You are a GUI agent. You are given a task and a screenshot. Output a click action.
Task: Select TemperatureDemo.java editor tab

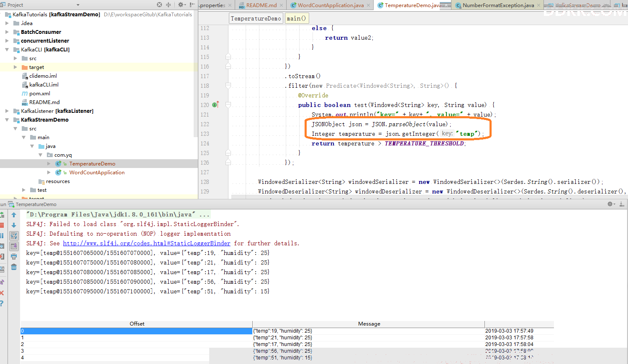click(x=413, y=5)
